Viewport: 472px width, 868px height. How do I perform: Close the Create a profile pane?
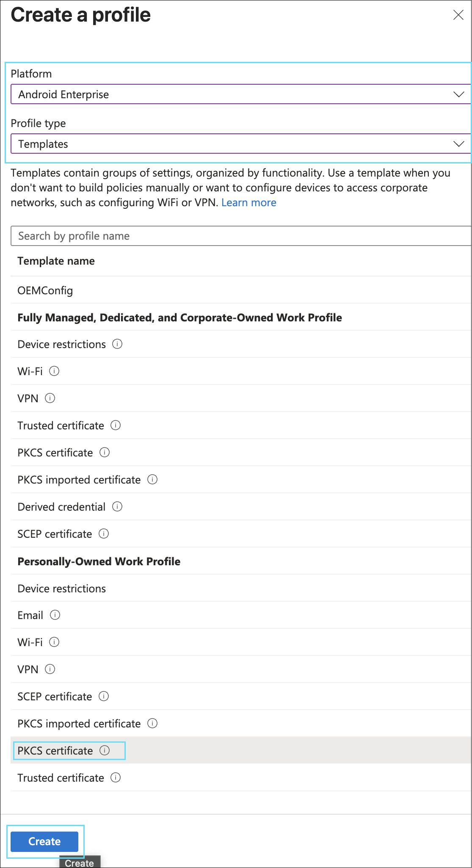(458, 15)
